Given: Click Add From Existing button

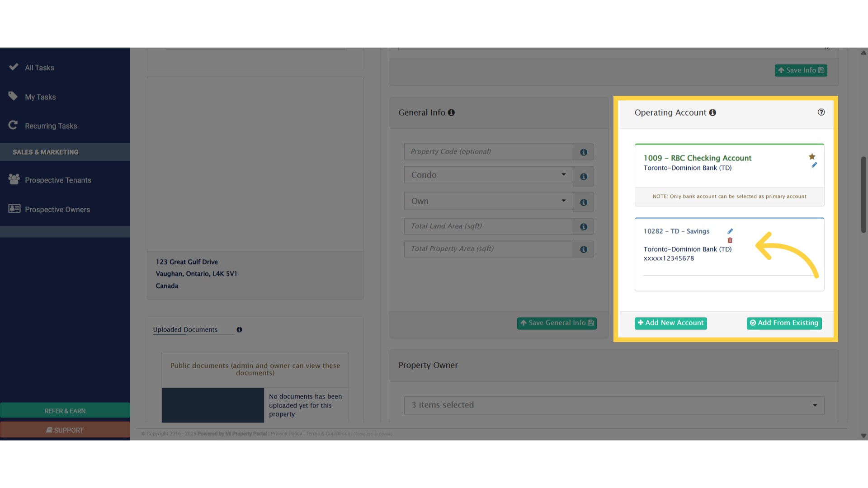Looking at the screenshot, I should [x=784, y=323].
